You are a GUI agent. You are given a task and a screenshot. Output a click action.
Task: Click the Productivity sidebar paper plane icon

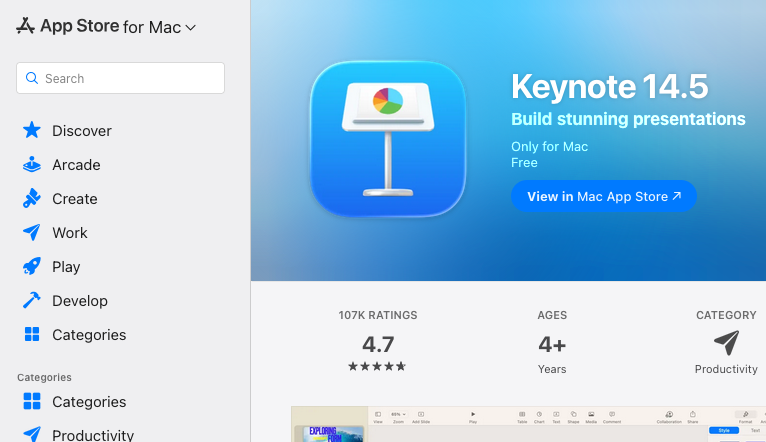[x=32, y=434]
